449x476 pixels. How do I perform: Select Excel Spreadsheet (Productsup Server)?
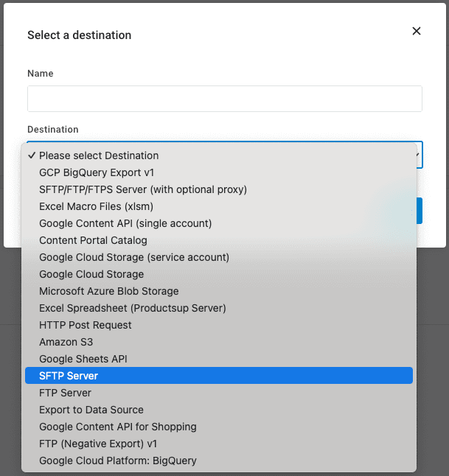(133, 308)
